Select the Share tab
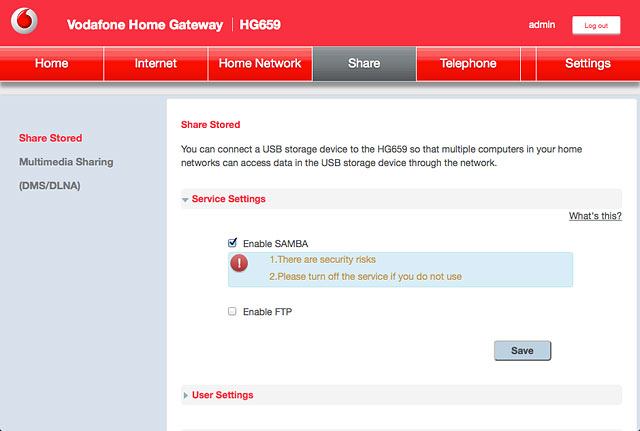This screenshot has height=431, width=640. pyautogui.click(x=364, y=64)
